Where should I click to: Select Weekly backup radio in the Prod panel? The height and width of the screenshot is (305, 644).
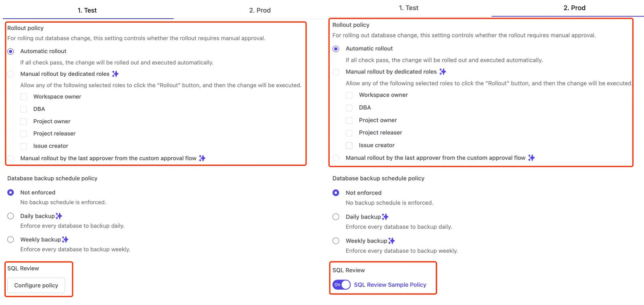[x=336, y=241]
